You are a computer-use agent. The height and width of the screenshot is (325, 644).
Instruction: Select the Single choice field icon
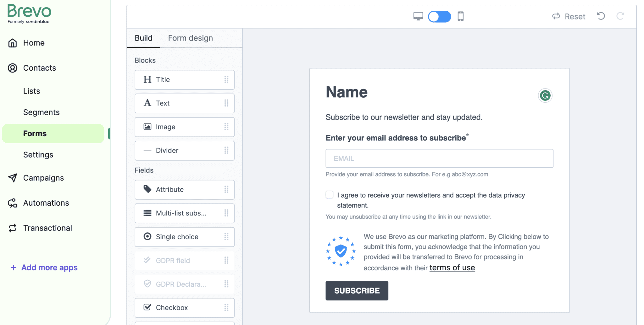(147, 237)
